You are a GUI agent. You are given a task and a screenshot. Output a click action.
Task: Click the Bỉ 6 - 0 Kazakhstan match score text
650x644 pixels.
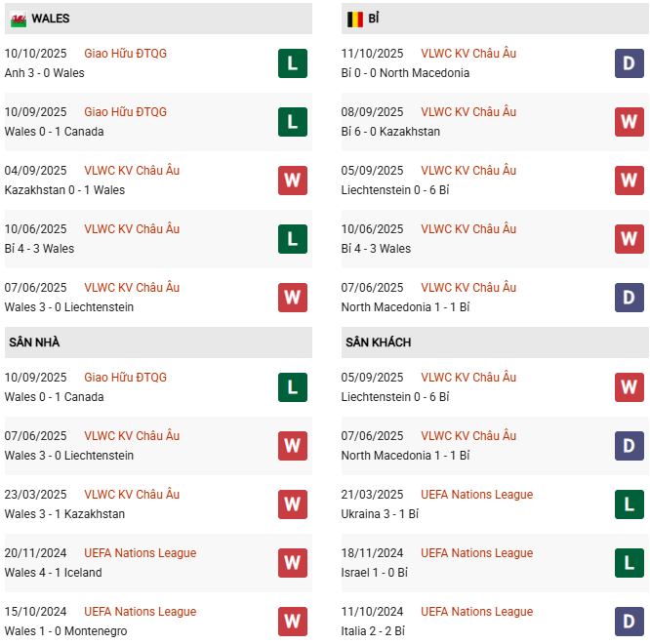pyautogui.click(x=390, y=132)
